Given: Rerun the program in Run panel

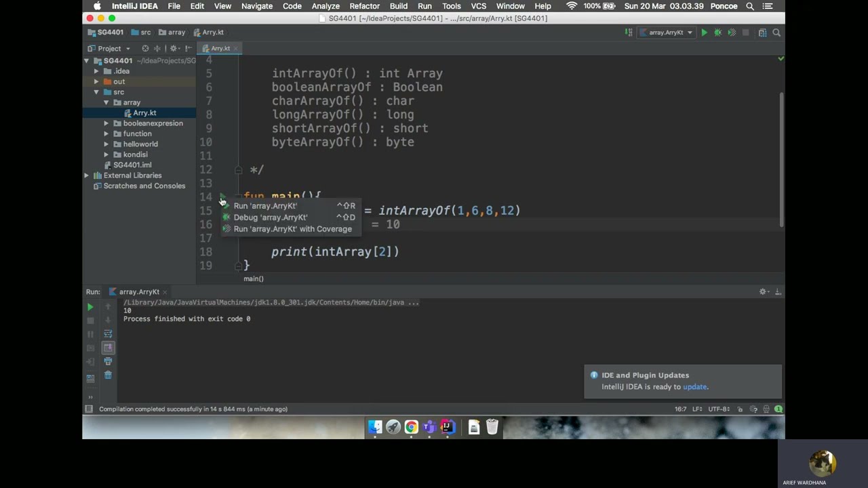Looking at the screenshot, I should tap(90, 307).
